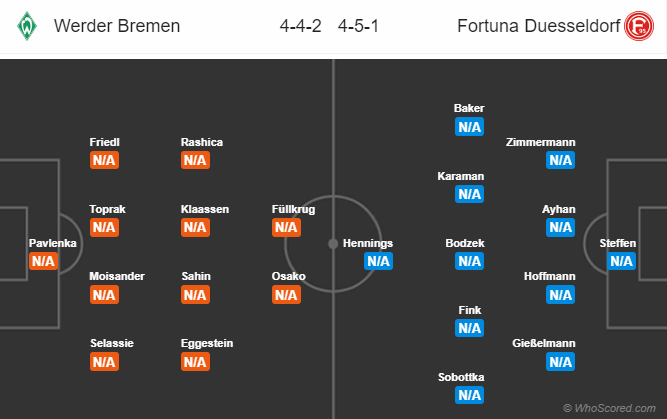Click Pavlenka's N/A rating badge

(43, 261)
